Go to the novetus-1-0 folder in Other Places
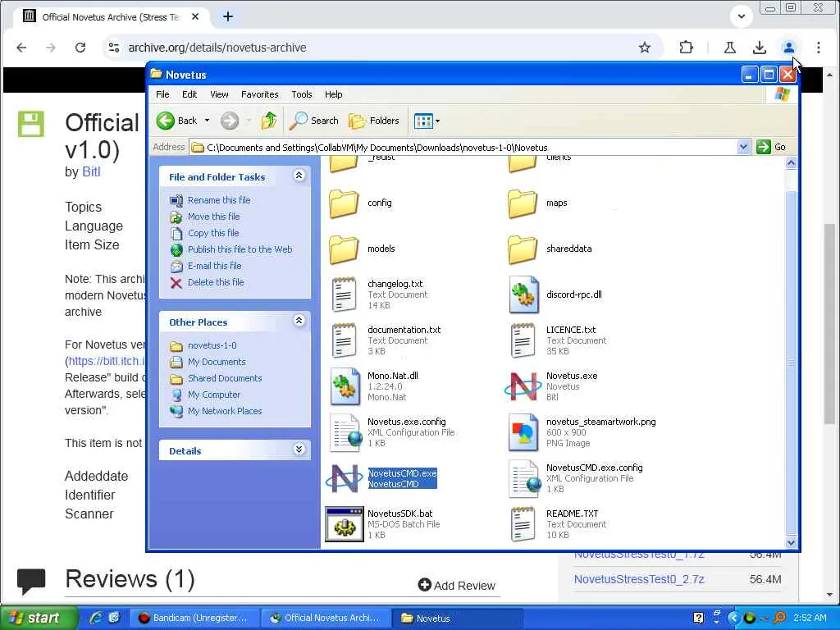The width and height of the screenshot is (840, 630). (x=212, y=345)
